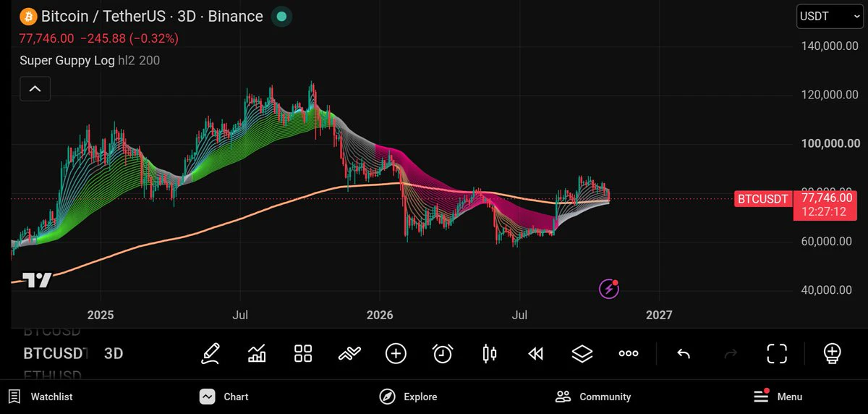The height and width of the screenshot is (414, 868).
Task: Select the BTCUSDT symbol in the bottom bar
Action: point(56,353)
